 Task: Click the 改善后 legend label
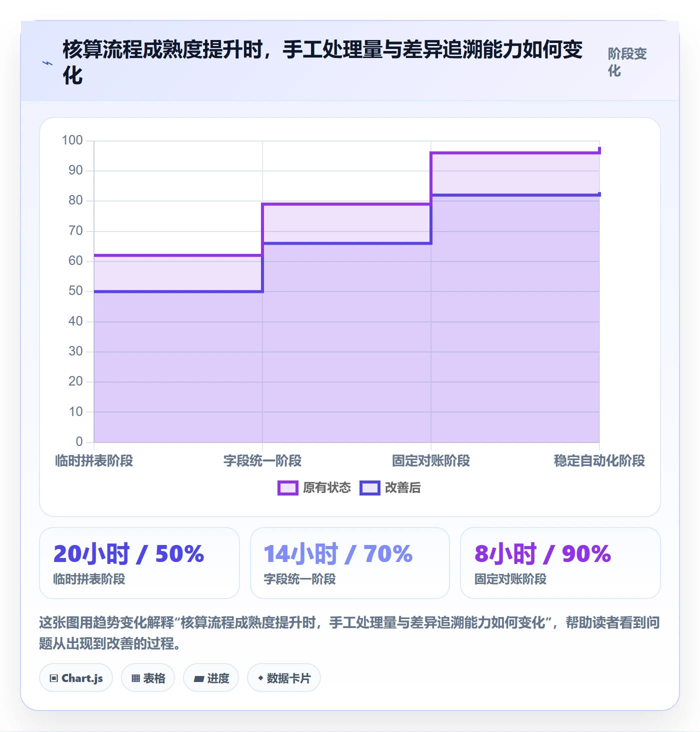pos(402,488)
